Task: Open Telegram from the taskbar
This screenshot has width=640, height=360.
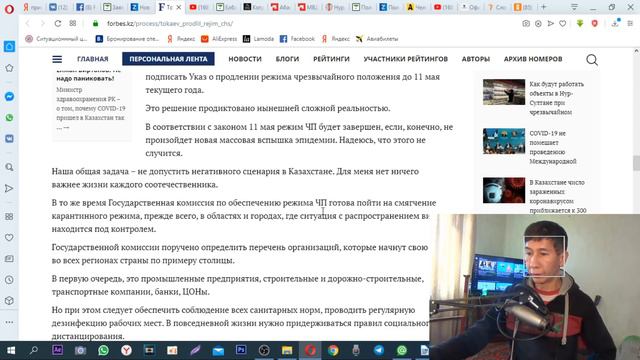Action: [379, 350]
